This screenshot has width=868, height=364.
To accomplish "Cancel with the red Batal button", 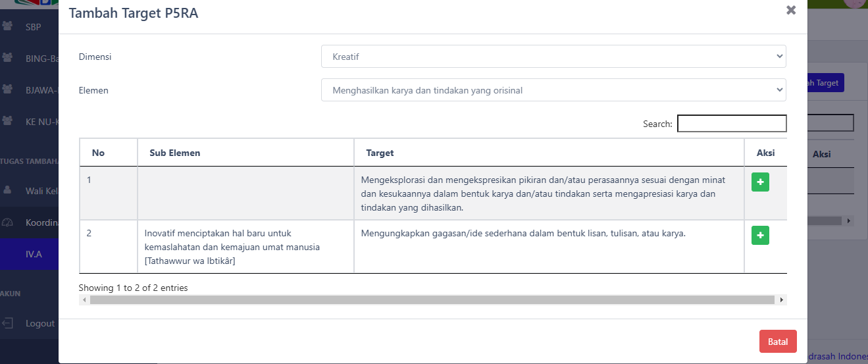I will tap(778, 342).
